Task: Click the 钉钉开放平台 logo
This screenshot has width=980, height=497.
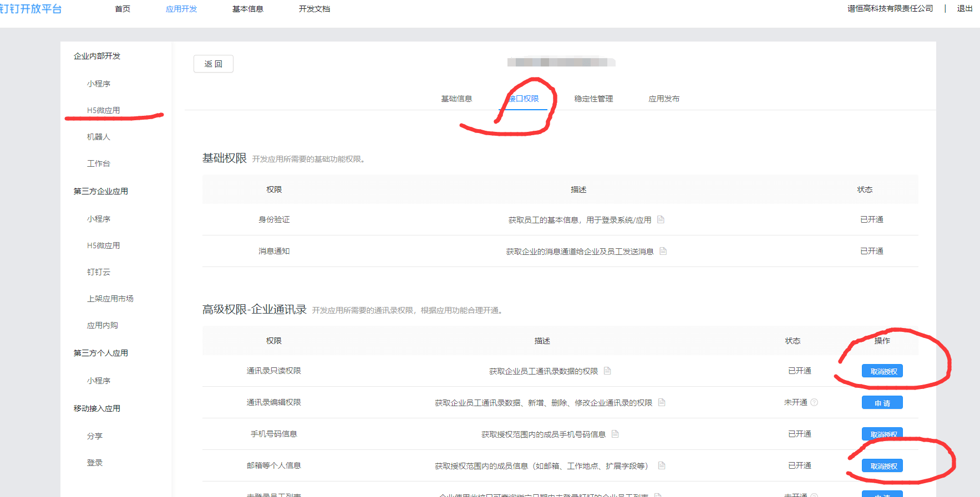Action: point(31,9)
